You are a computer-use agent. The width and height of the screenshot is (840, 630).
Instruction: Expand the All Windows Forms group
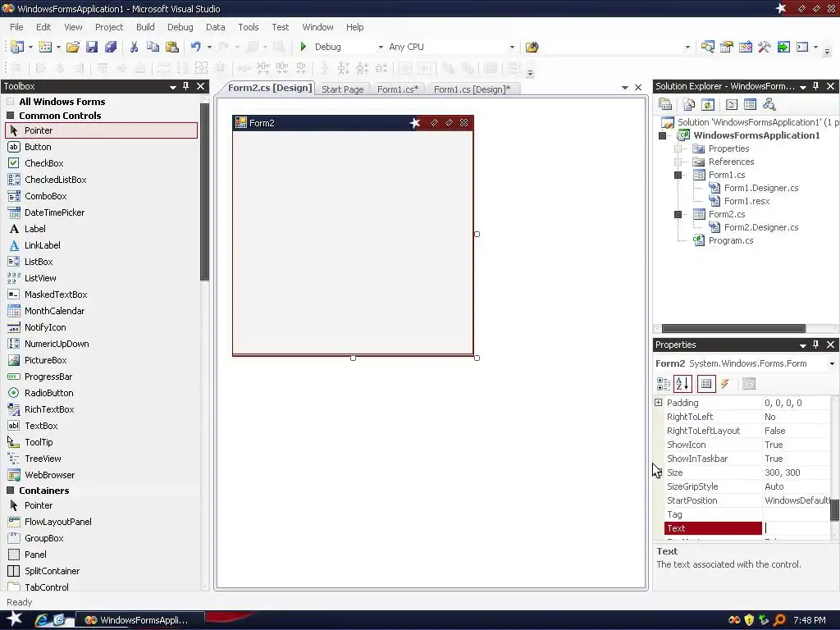pyautogui.click(x=10, y=101)
